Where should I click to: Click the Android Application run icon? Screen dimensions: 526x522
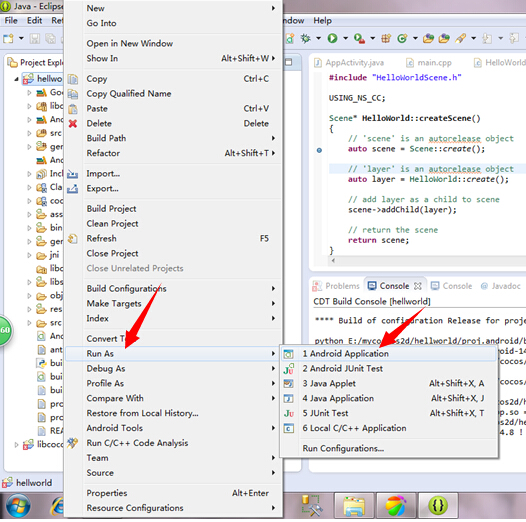click(x=288, y=354)
